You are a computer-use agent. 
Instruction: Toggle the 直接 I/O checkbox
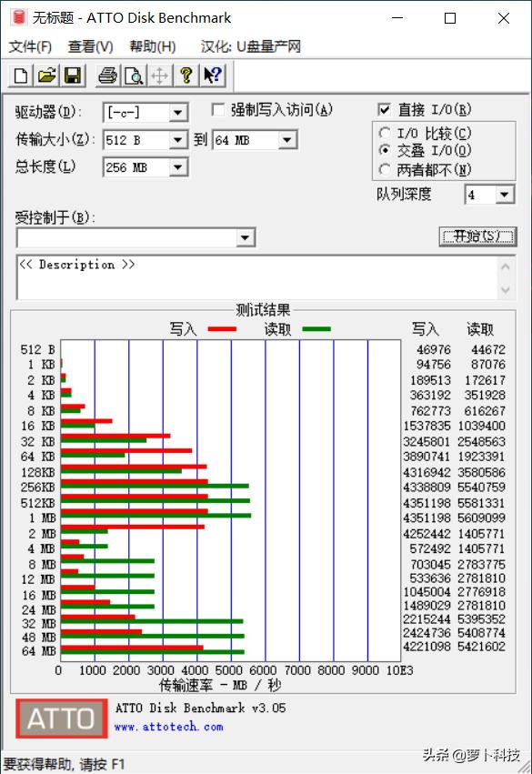(x=384, y=109)
